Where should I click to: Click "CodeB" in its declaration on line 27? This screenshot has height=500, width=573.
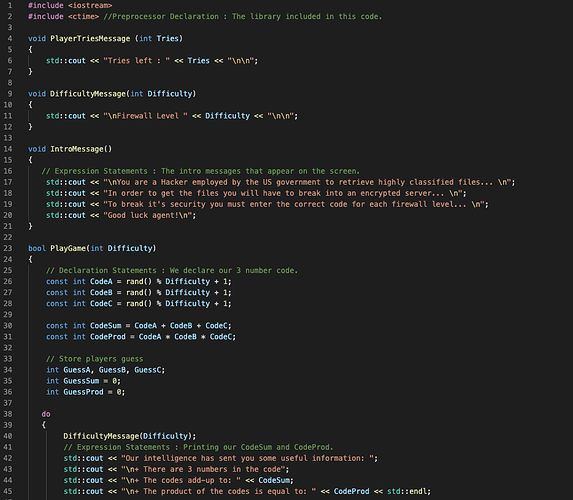[x=101, y=292]
